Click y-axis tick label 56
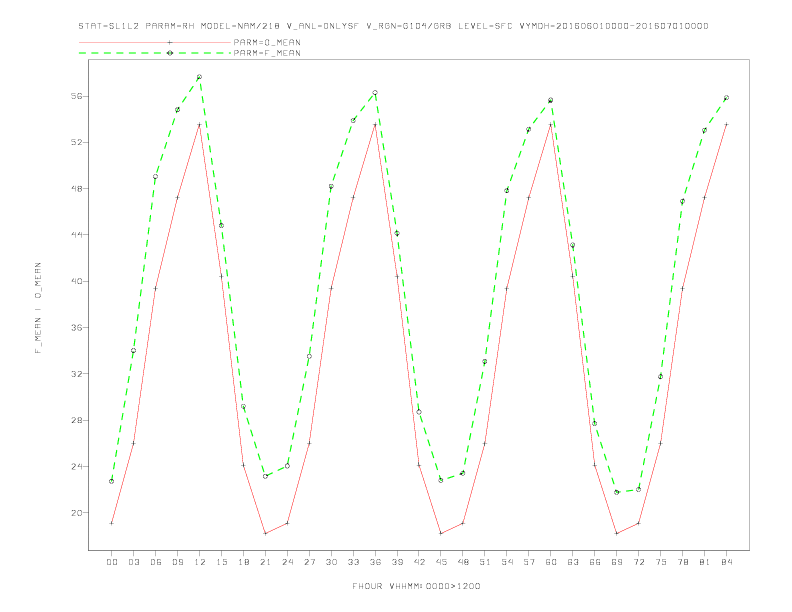This screenshot has height=612, width=792. tap(77, 96)
